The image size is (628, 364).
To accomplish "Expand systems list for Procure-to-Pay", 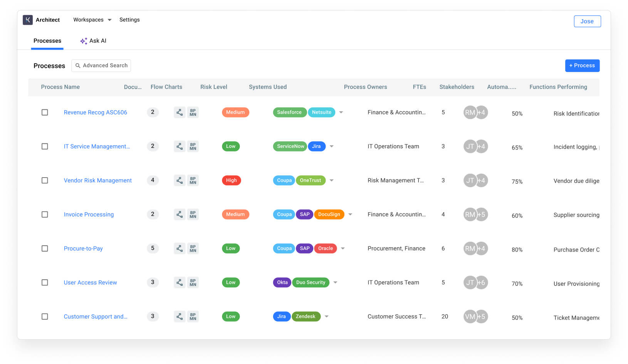I will tap(343, 248).
